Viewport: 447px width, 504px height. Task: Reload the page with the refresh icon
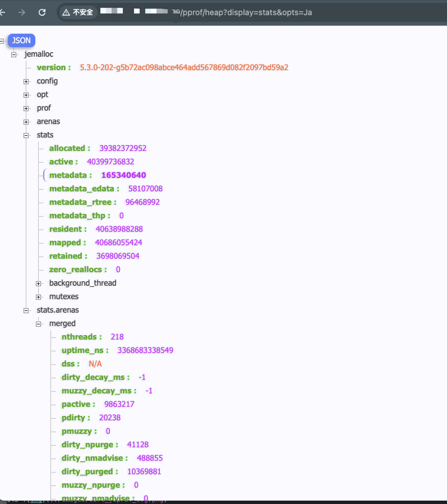coord(42,12)
